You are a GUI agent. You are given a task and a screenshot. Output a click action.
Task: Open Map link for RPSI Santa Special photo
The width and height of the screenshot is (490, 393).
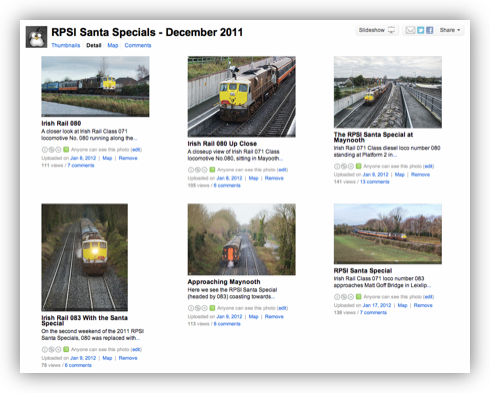tap(402, 305)
